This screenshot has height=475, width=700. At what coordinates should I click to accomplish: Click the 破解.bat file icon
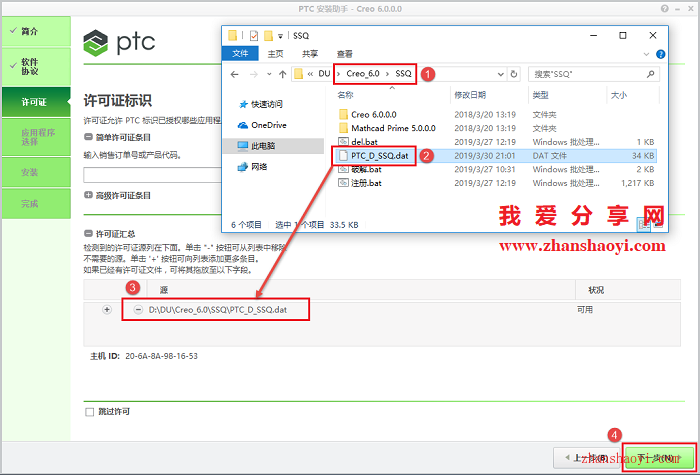tap(343, 170)
